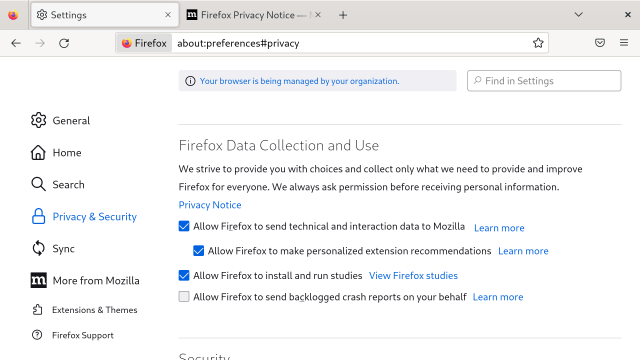Click the Home house icon in sidebar
640x360 pixels.
pos(38,152)
